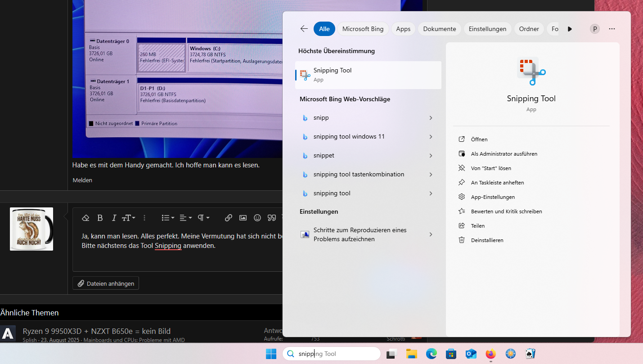
Task: Click the Melden link under the post
Action: coord(82,180)
